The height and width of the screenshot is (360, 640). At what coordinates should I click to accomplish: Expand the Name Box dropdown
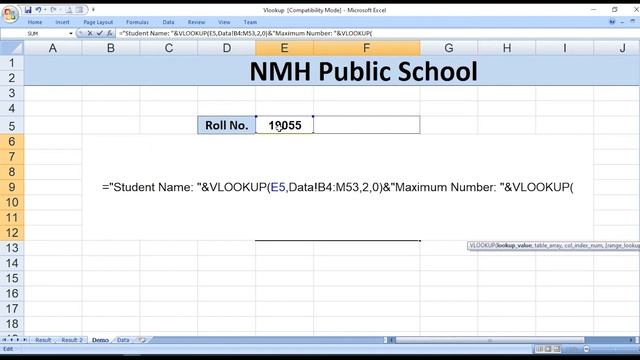point(71,33)
